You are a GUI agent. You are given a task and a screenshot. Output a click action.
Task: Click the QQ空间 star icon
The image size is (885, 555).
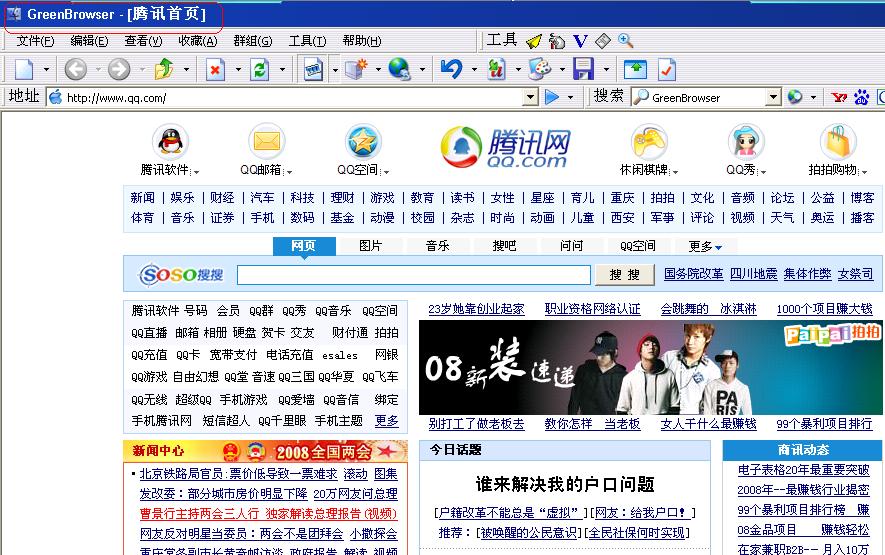[x=363, y=142]
